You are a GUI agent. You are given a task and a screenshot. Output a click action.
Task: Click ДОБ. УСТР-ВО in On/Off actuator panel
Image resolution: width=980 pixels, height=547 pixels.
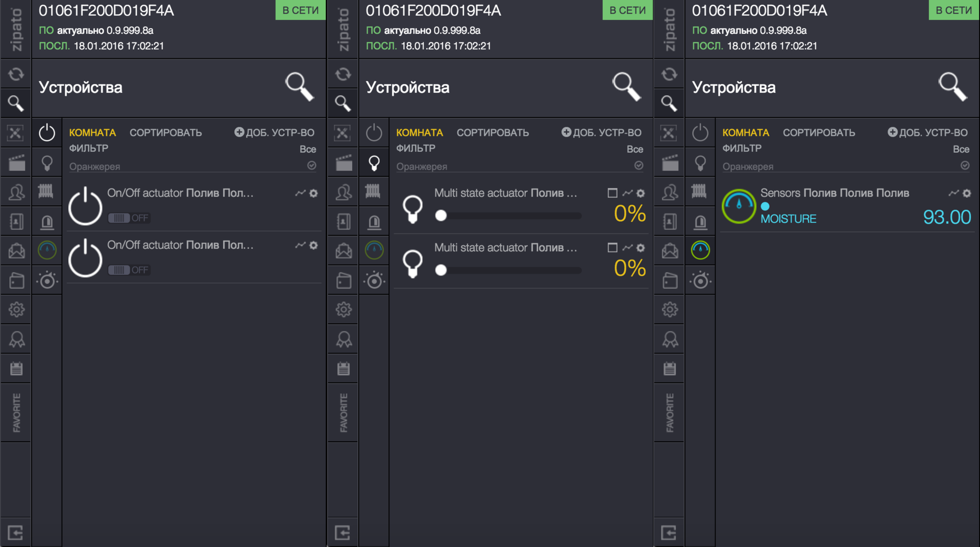(274, 133)
